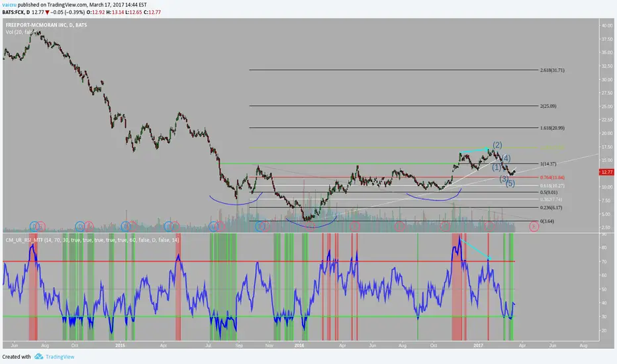The width and height of the screenshot is (617, 364).
Task: Click the red RSI 70 overbought line
Action: (259, 261)
